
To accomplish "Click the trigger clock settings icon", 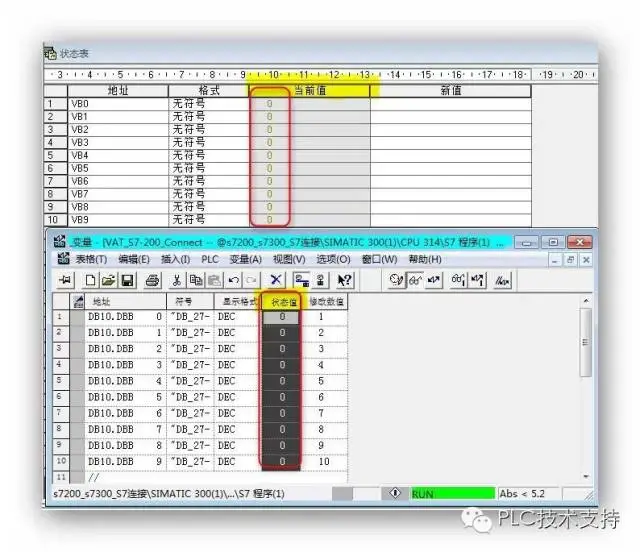I will pyautogui.click(x=396, y=280).
